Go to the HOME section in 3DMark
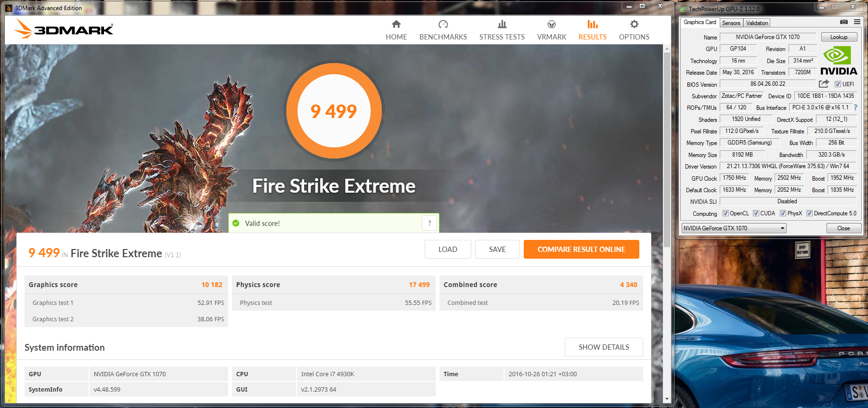Image resolution: width=868 pixels, height=408 pixels. 396,30
